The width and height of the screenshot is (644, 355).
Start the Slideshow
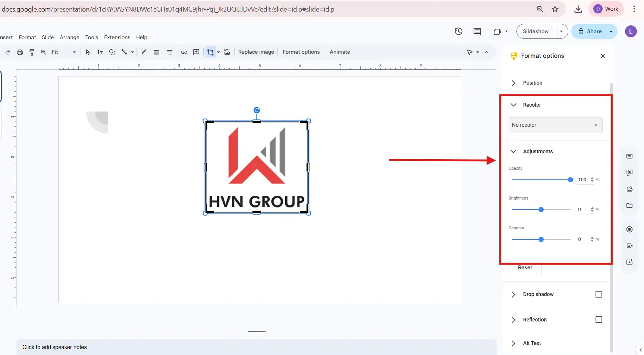535,31
